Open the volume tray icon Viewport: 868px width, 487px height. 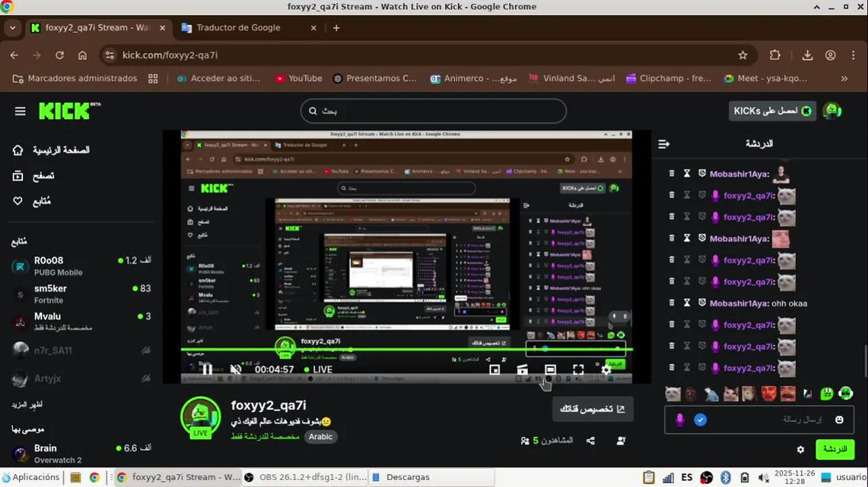763,478
